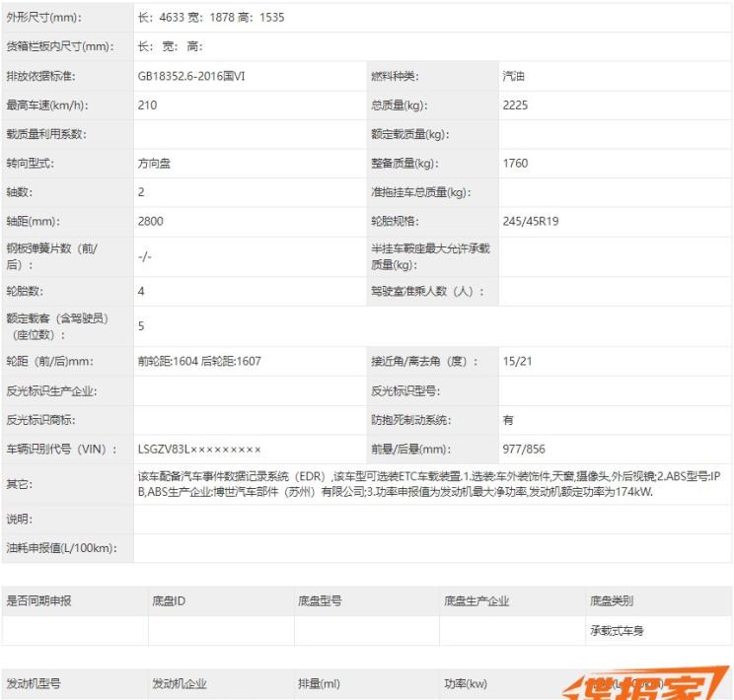Select the emission standard GB18352.6-2016国VI
Screen dimensions: 734x700
(191, 76)
